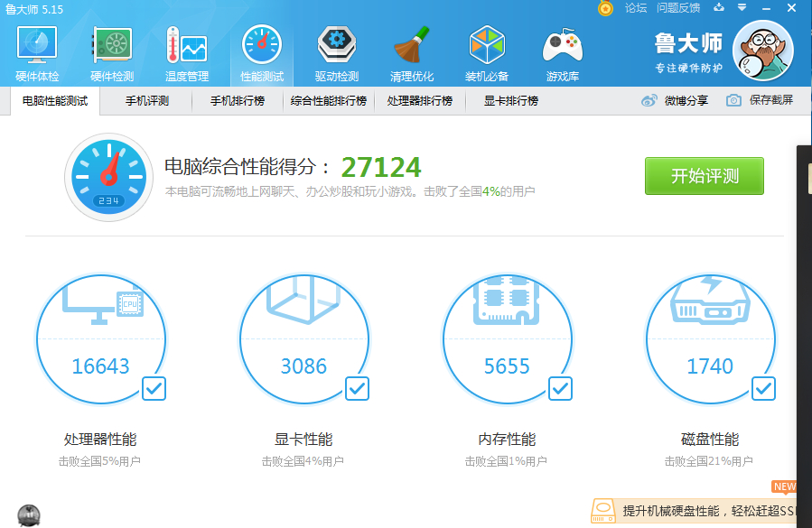Screen dimensions: 812x528
Task: Switch to 电脑性能测试 tab
Action: coord(55,101)
